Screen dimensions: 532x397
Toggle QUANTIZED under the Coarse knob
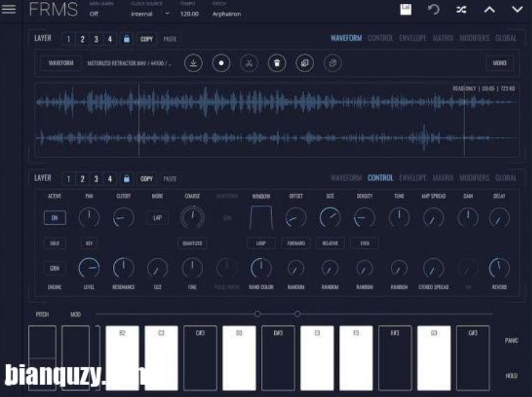pos(192,243)
